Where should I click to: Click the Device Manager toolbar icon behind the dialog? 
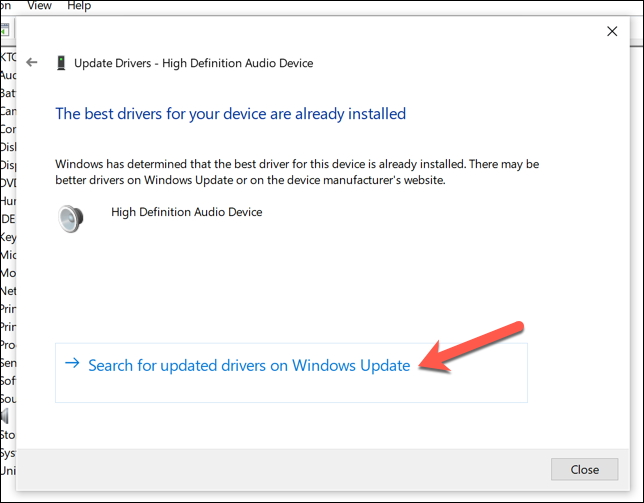[5, 30]
